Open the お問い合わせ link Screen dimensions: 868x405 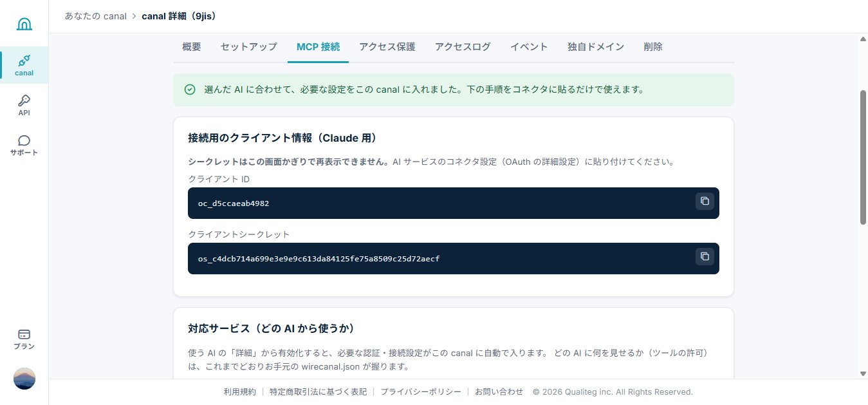(x=499, y=391)
